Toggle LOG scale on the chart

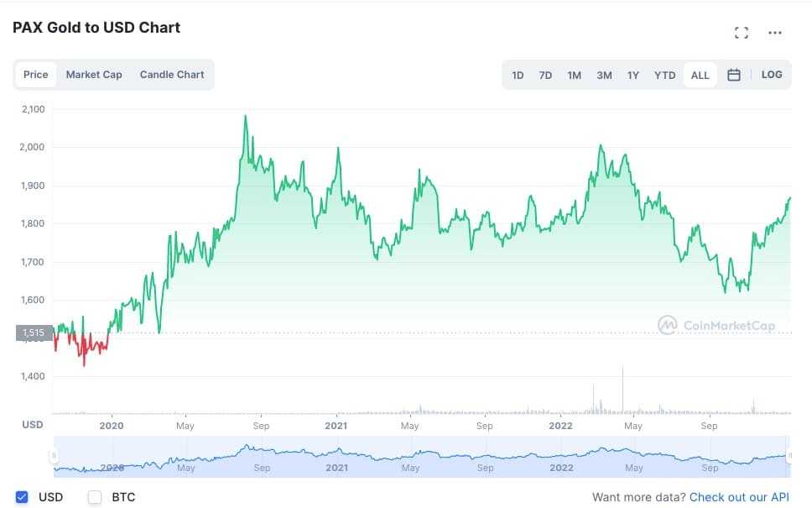click(x=772, y=75)
